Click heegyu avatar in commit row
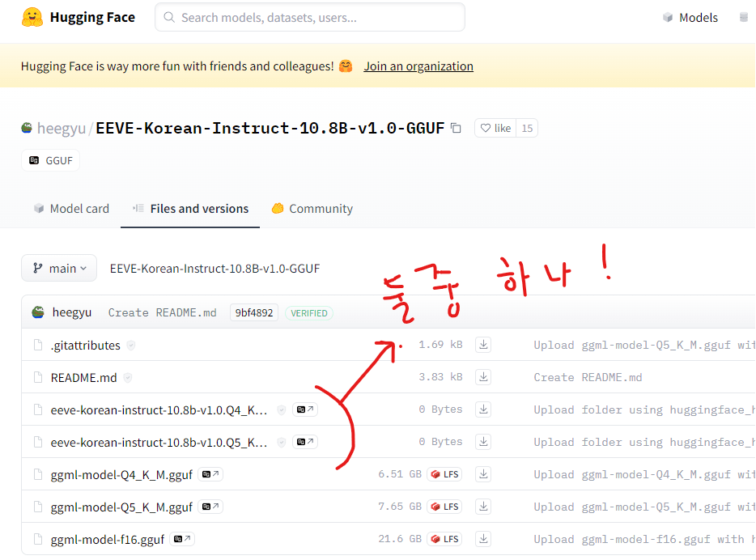Screen dimensions: 756x560 [x=38, y=312]
